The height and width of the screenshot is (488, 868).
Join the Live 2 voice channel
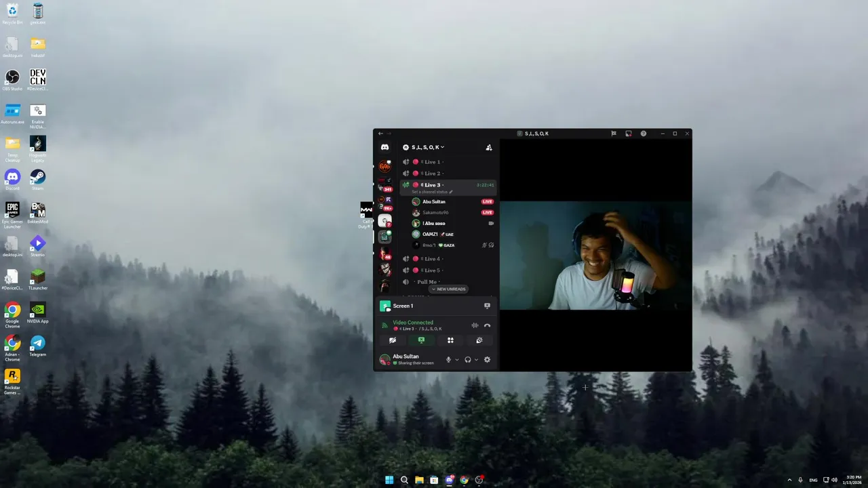click(448, 174)
